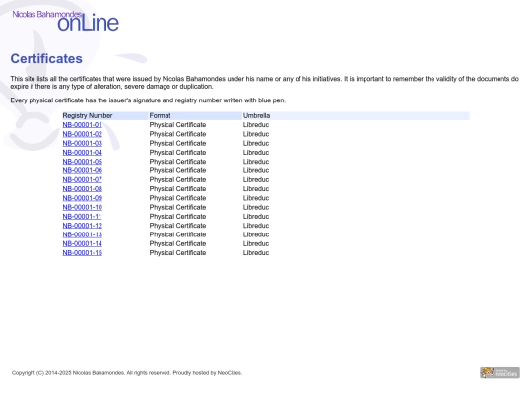Select Physical Certificate in the NB-00001-05 row
Screen dimensions: 532x399
tap(177, 162)
